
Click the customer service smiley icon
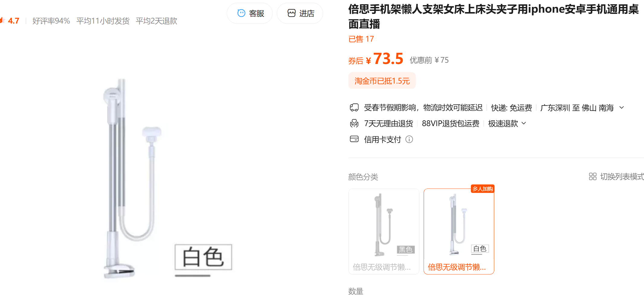(241, 13)
